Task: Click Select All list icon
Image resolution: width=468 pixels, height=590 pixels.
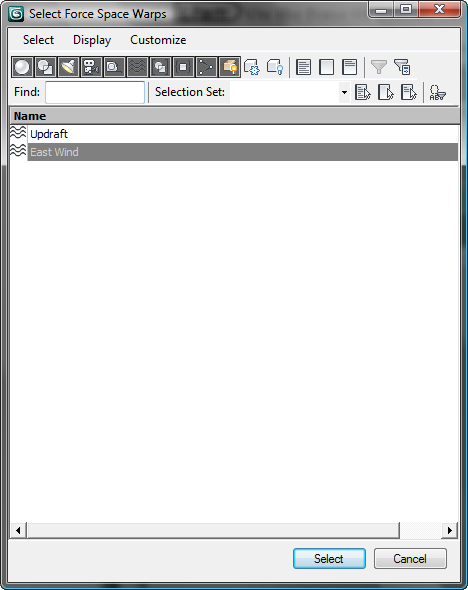Action: [x=304, y=67]
